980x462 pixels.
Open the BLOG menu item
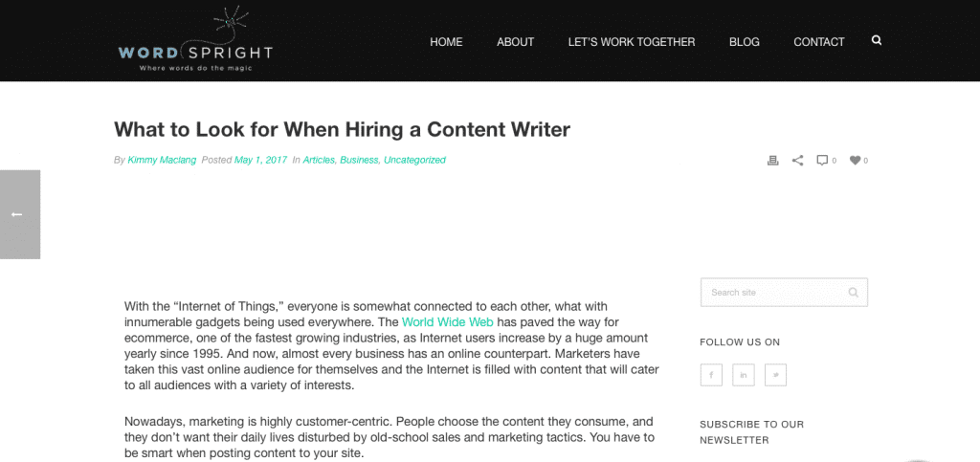[745, 42]
